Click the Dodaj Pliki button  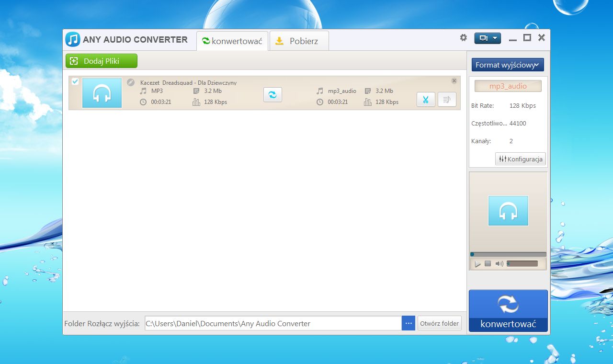point(102,61)
